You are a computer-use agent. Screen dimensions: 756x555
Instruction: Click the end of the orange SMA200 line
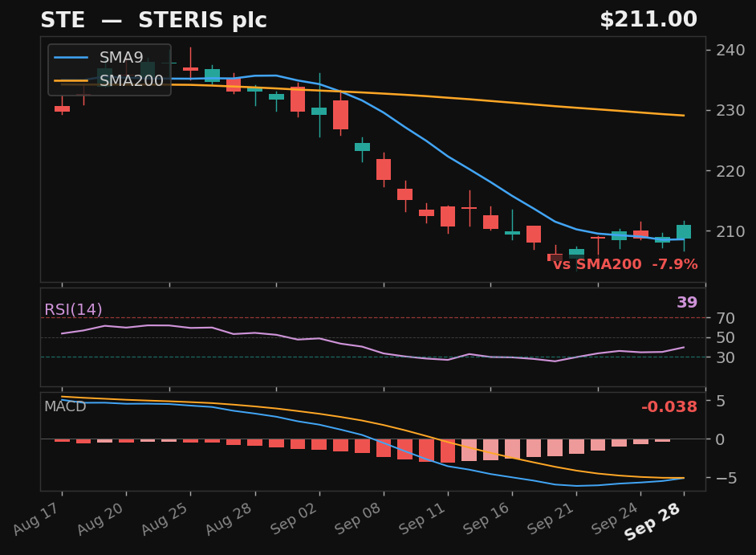[684, 116]
